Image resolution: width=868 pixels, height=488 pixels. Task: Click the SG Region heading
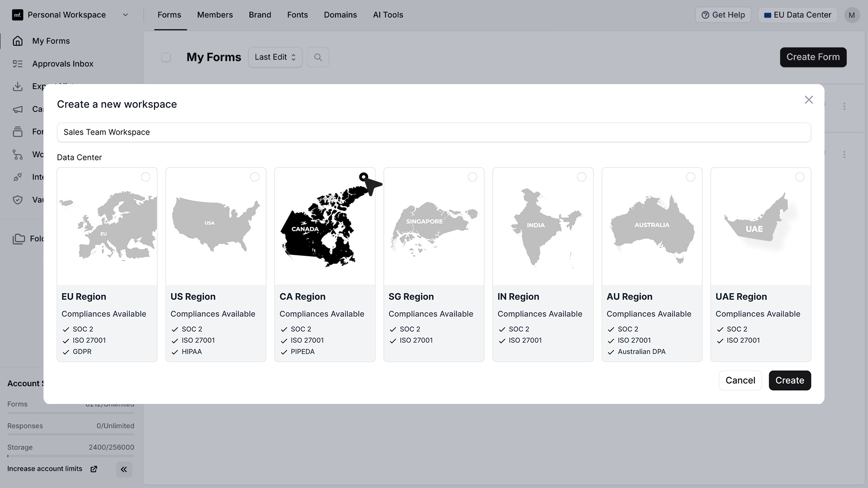(x=411, y=297)
